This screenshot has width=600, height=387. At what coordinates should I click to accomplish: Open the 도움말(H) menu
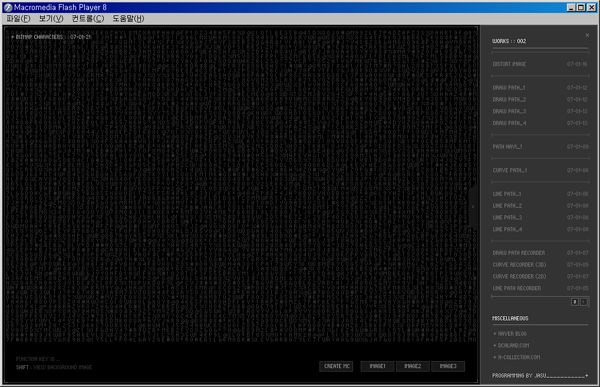point(128,18)
